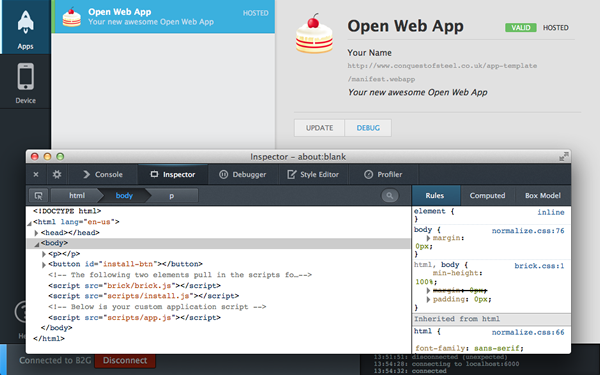This screenshot has height=375, width=600.
Task: Open toolbox options gear icon
Action: 57,174
